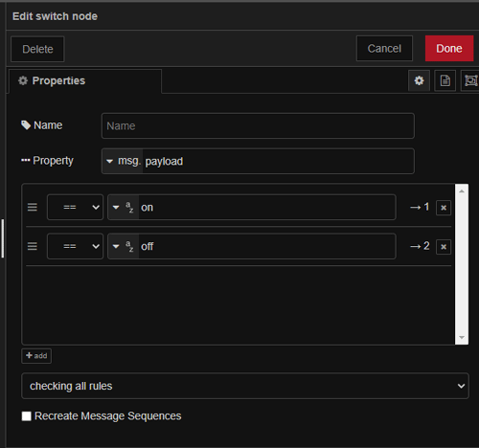479x448 pixels.
Task: Edit the 'off' rule value field
Action: tap(267, 246)
